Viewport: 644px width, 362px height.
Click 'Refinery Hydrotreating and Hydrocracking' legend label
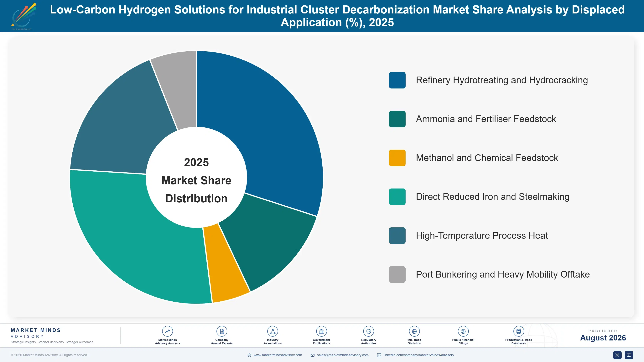coord(502,80)
